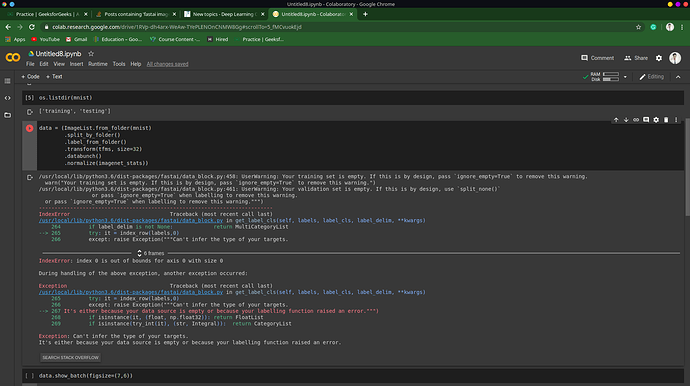Open first data_block.py traceback link
690x386 pixels.
tap(131, 221)
